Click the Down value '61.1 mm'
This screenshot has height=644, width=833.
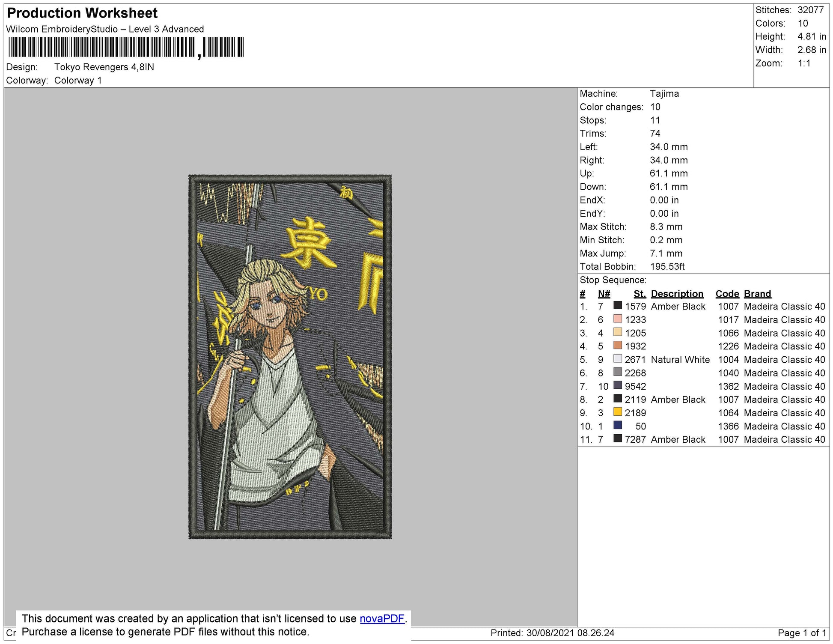pos(669,186)
